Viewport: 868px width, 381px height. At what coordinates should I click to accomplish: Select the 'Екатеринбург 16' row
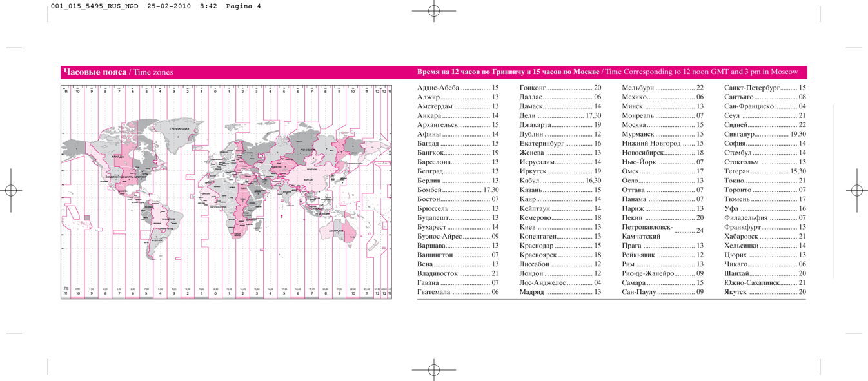(x=560, y=144)
